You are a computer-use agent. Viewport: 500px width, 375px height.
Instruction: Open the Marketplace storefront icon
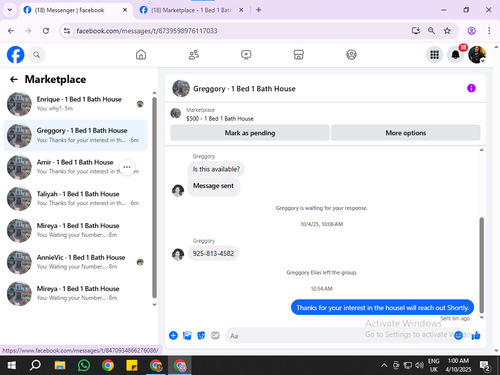pos(299,55)
